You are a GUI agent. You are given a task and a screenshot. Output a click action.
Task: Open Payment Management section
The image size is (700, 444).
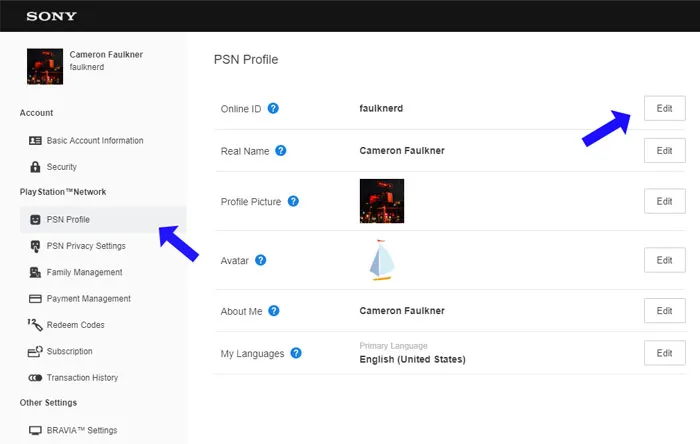[x=88, y=298]
